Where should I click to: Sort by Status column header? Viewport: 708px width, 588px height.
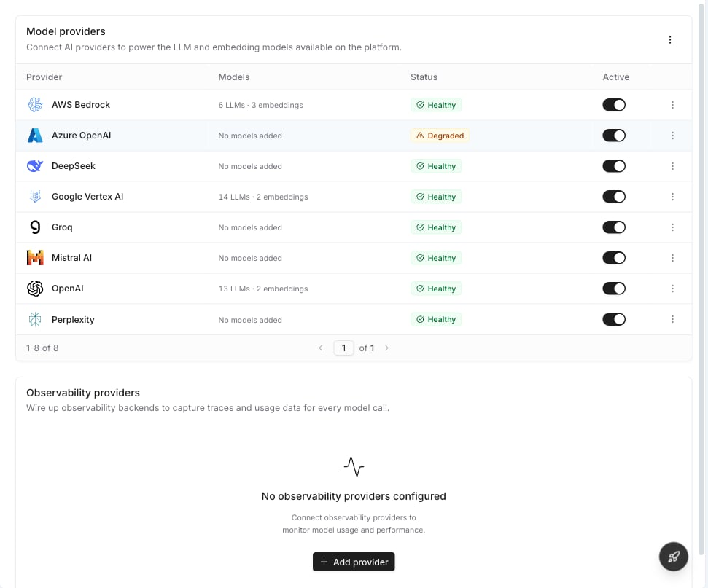(x=424, y=77)
